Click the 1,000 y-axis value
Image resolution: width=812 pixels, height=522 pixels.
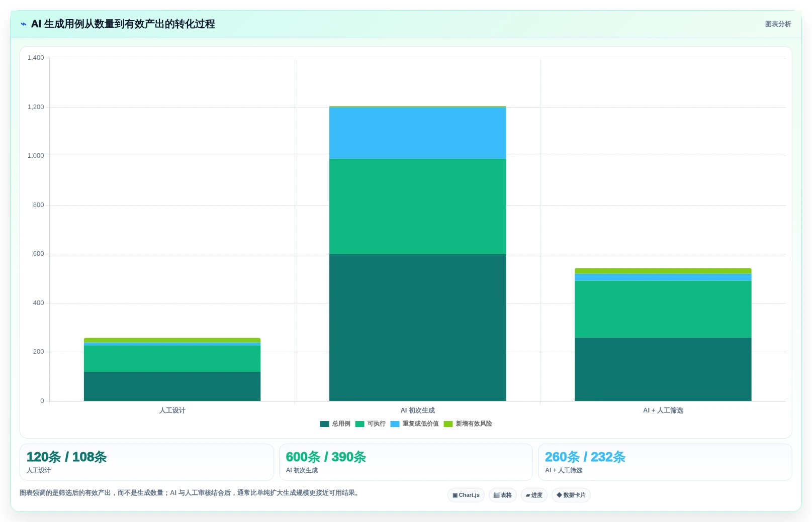pyautogui.click(x=36, y=156)
